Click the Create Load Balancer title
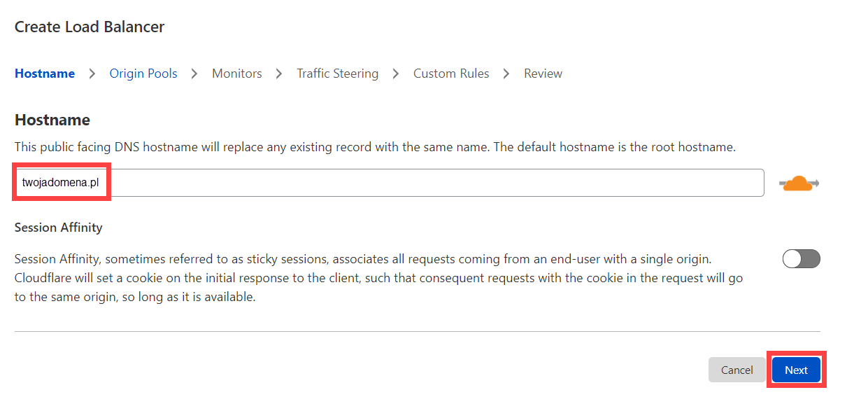Screen dimensions: 868x404 90,27
